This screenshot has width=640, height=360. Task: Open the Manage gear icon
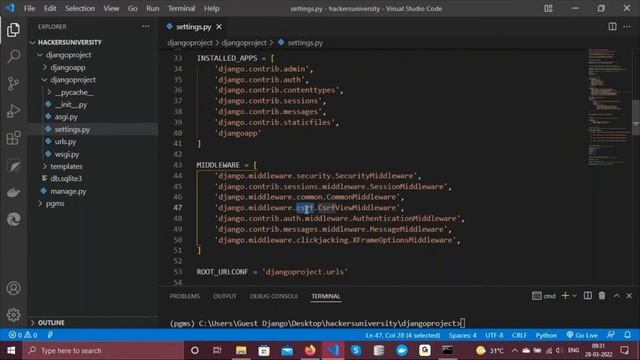pyautogui.click(x=13, y=315)
